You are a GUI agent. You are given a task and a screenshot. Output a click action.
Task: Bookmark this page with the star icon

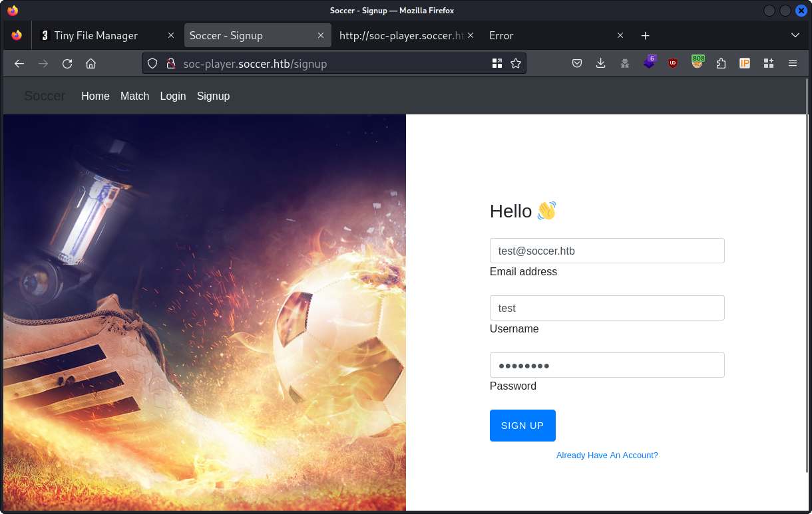(x=515, y=64)
